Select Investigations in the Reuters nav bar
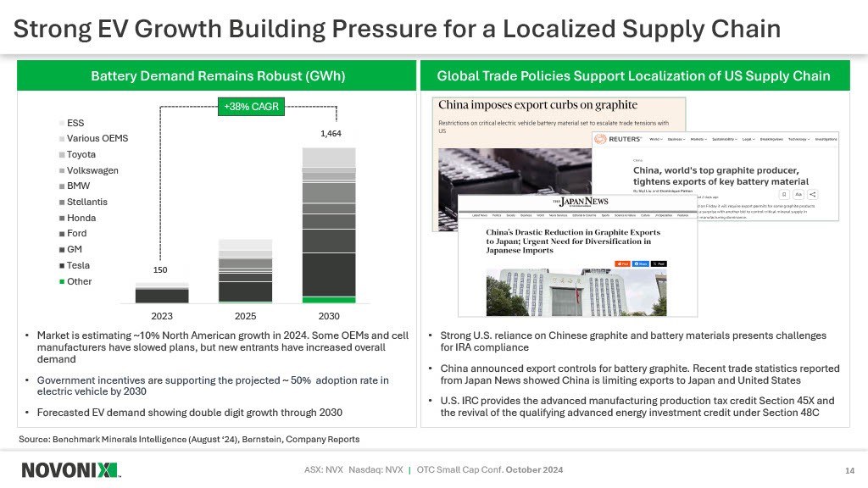Screen dimensions: 868x488 point(826,140)
